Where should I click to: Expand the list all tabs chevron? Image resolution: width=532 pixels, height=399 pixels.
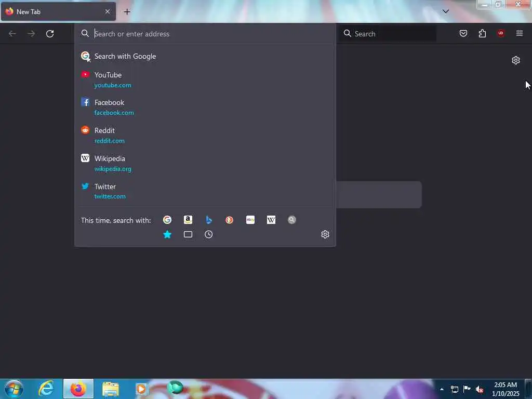446,11
